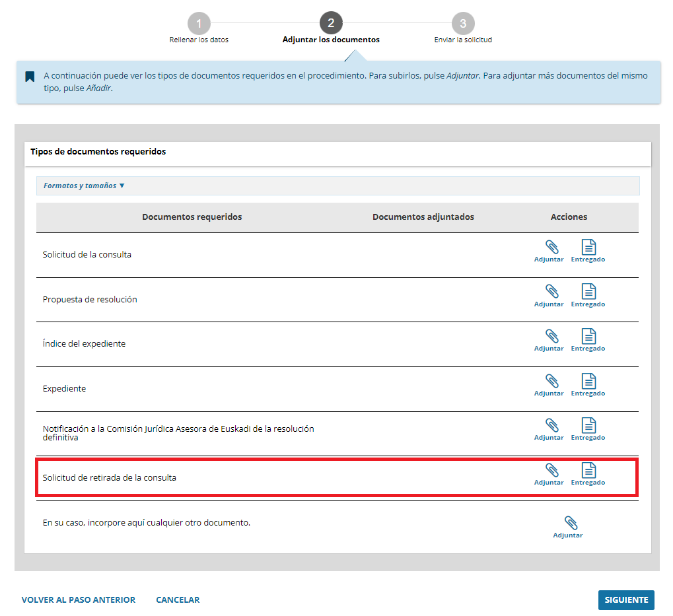Click Entregado icon in the Expediente row
The width and height of the screenshot is (673, 616).
(588, 384)
